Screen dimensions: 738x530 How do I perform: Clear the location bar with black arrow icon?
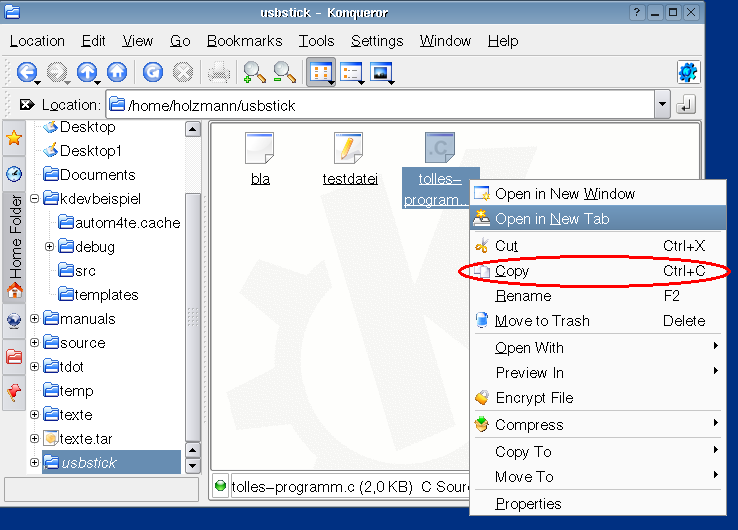point(27,104)
